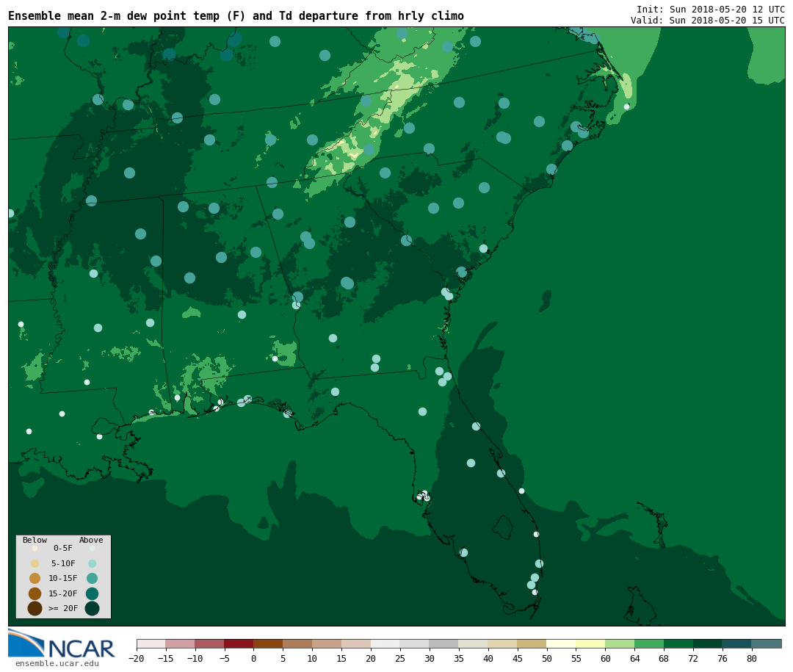Screen dimensions: 793x672
Task: Pick the tan 10 to 15 colorbar segment
Action: tap(327, 643)
